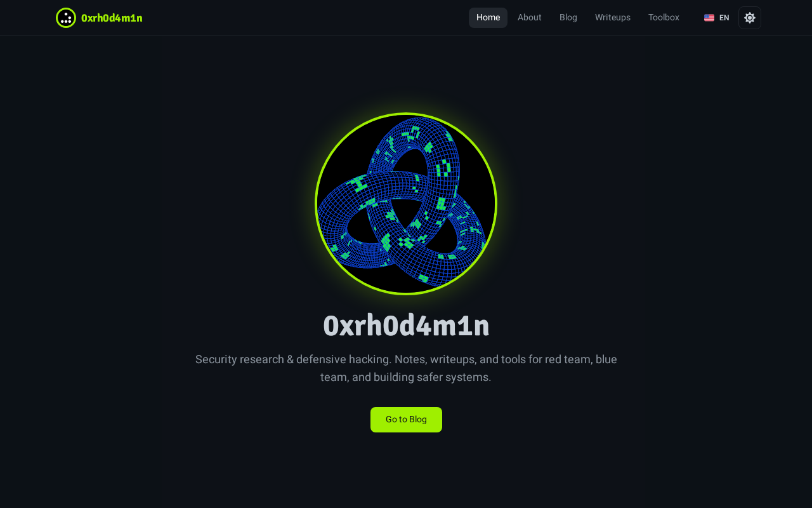812x508 pixels.
Task: Open the 0xrh0d4m1n brand link in navbar
Action: 99,18
